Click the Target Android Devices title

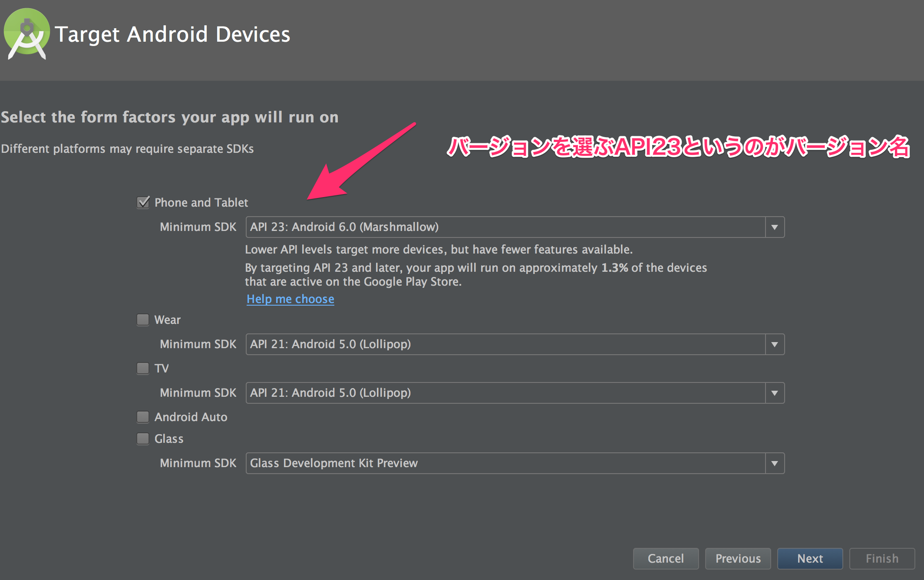(x=172, y=35)
